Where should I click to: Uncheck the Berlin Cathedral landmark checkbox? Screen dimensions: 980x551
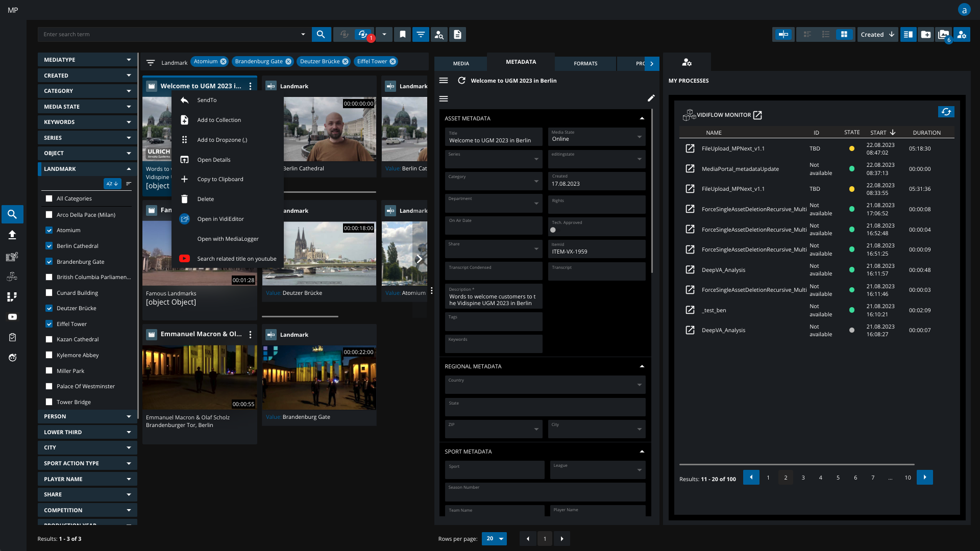pos(49,246)
